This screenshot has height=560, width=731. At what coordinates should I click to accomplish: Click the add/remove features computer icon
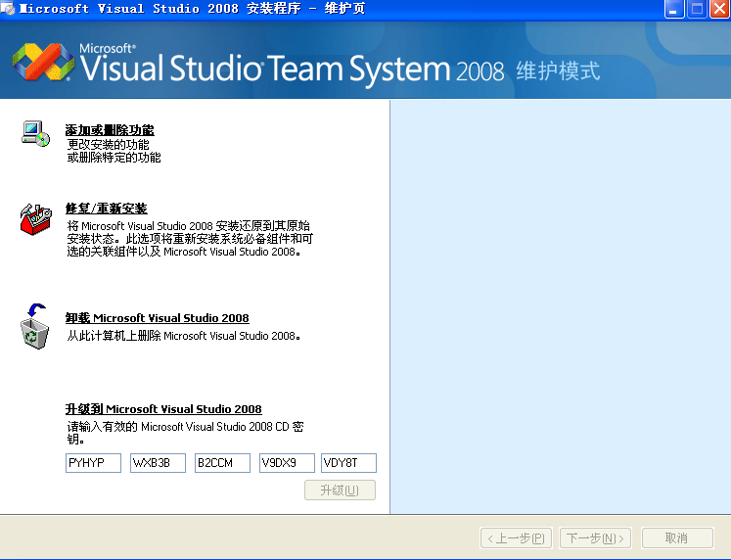tap(36, 133)
